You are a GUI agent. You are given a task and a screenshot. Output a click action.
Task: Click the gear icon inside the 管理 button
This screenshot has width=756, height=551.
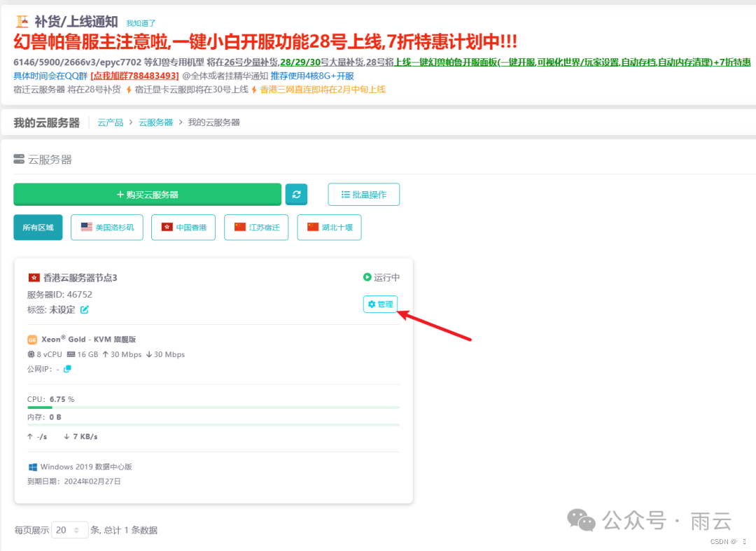pyautogui.click(x=370, y=304)
